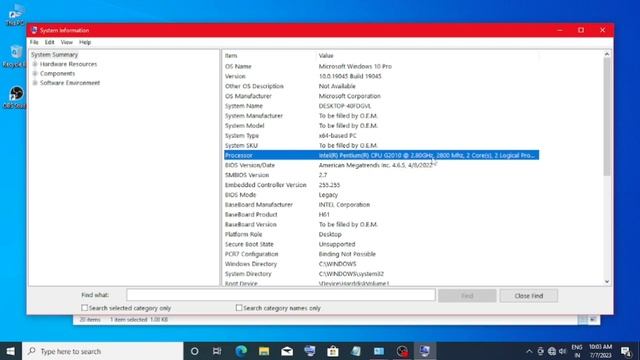Select System Summary in the tree
The width and height of the screenshot is (640, 360).
54,55
